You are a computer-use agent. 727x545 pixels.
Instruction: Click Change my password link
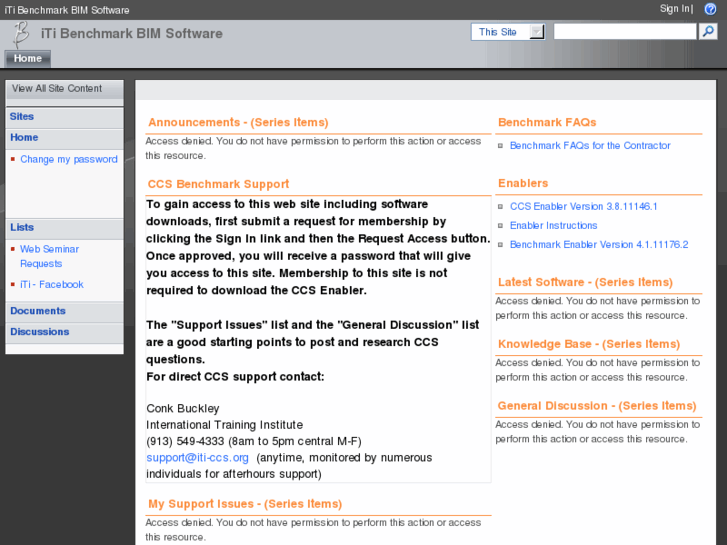[x=69, y=159]
